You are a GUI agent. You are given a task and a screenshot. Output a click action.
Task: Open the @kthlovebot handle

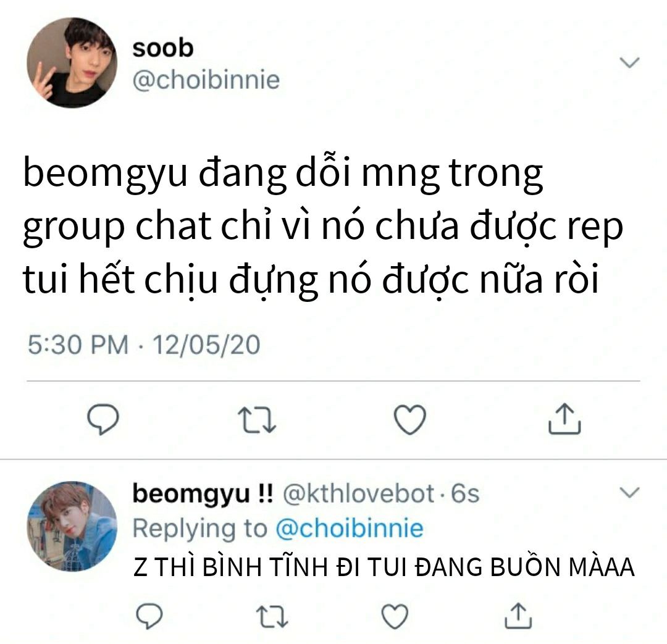(359, 493)
